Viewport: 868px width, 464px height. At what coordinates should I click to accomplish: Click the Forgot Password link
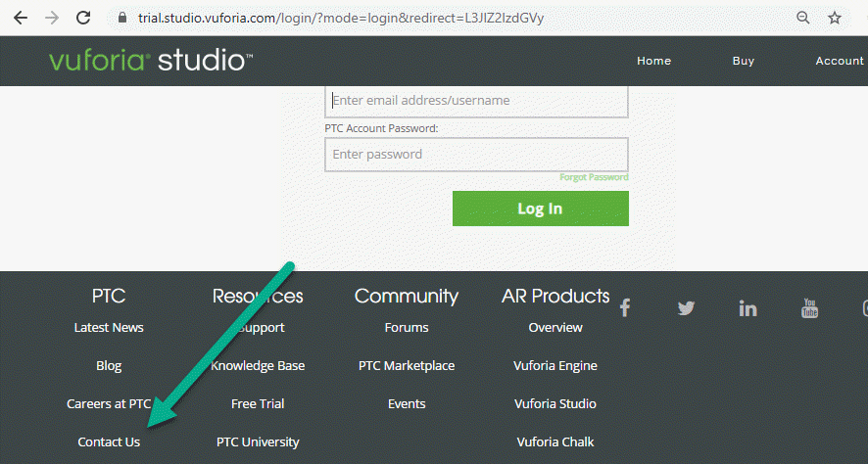click(x=594, y=177)
